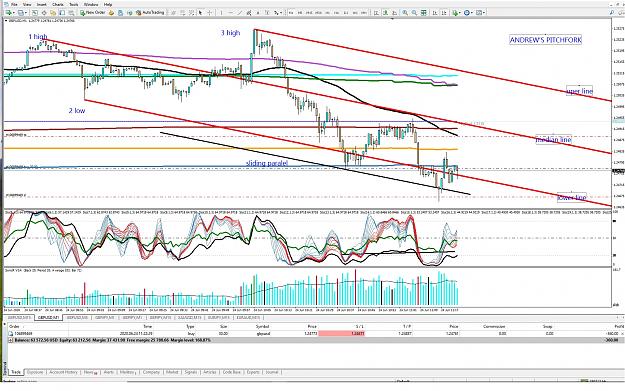Open the Account History terminal tab

pyautogui.click(x=63, y=372)
